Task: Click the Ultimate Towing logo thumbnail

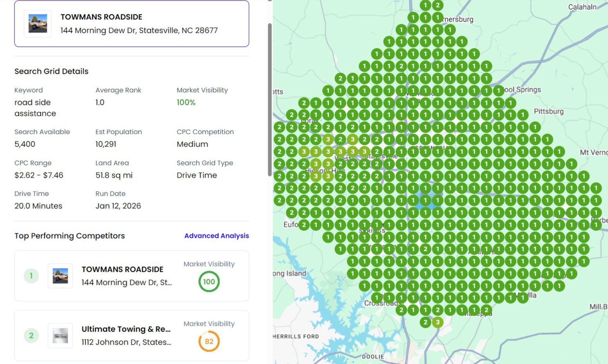Action: 60,336
